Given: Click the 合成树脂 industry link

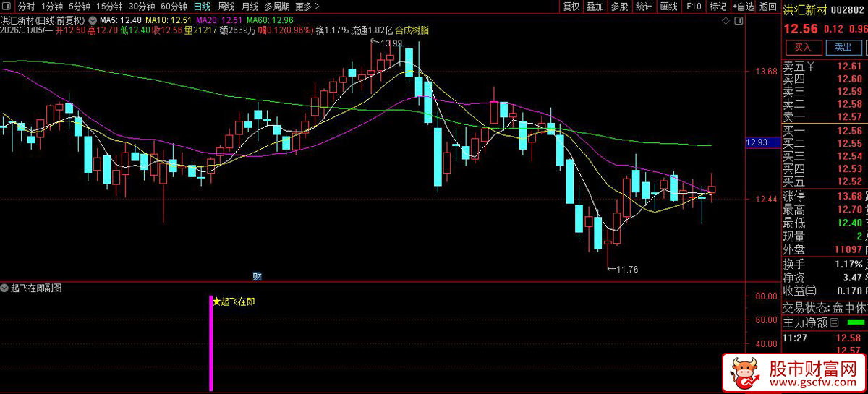Looking at the screenshot, I should click(x=413, y=30).
